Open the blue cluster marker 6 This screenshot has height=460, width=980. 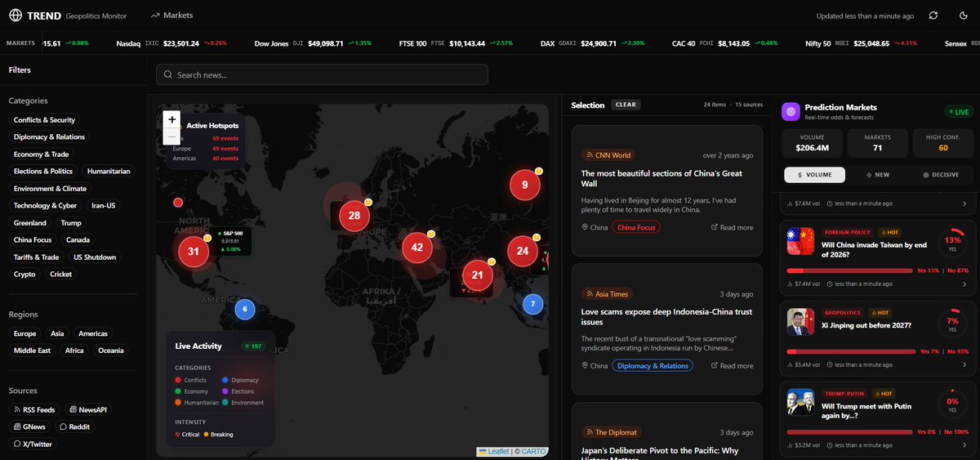coord(244,310)
